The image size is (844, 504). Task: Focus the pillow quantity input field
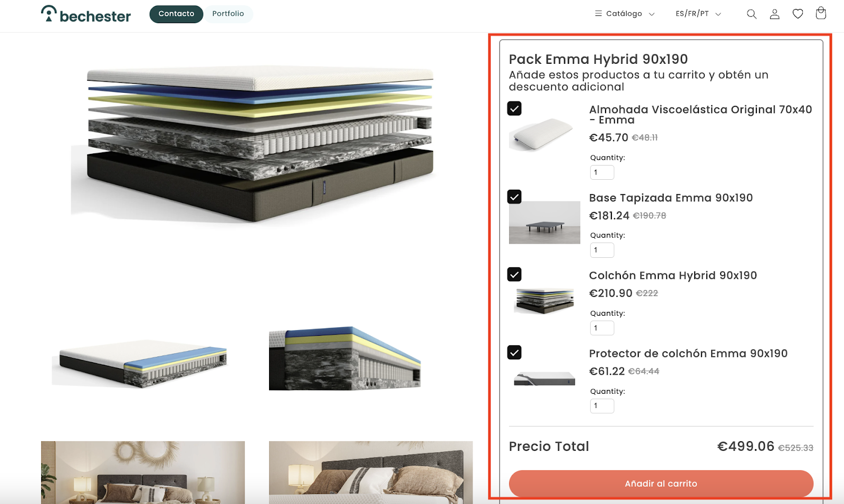602,172
